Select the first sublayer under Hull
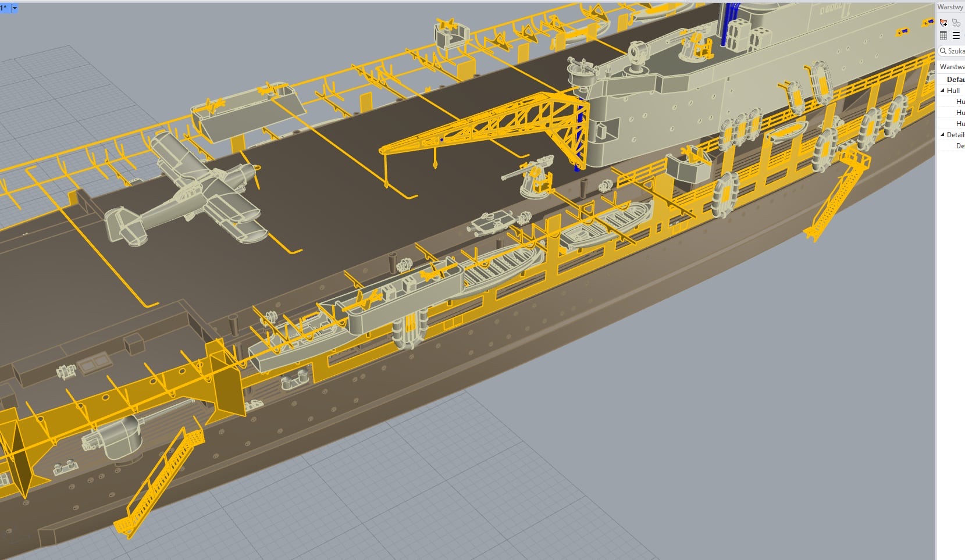Screen dimensions: 965x560 click(x=951, y=101)
